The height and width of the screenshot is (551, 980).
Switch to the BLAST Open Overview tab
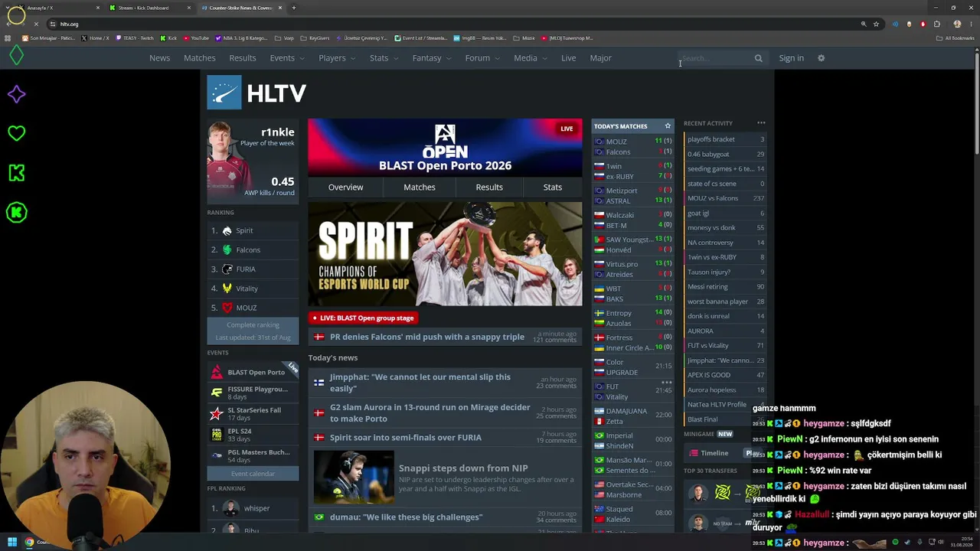point(346,187)
